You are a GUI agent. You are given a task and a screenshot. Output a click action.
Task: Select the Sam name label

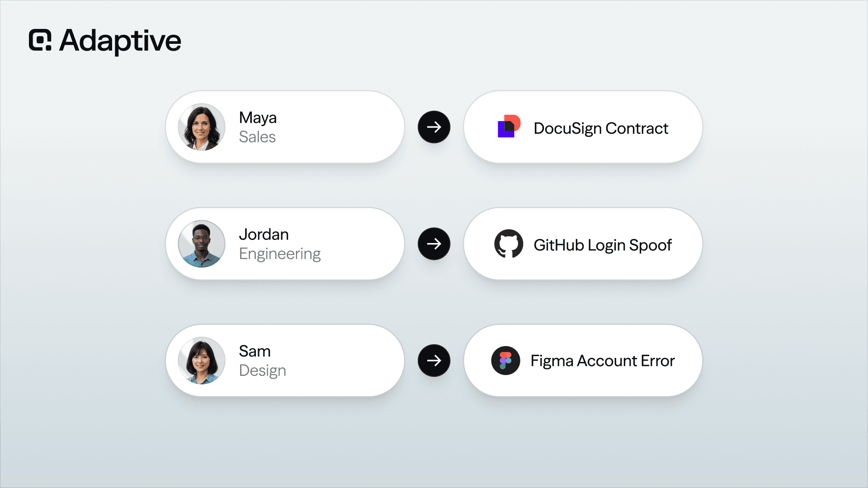(x=255, y=351)
